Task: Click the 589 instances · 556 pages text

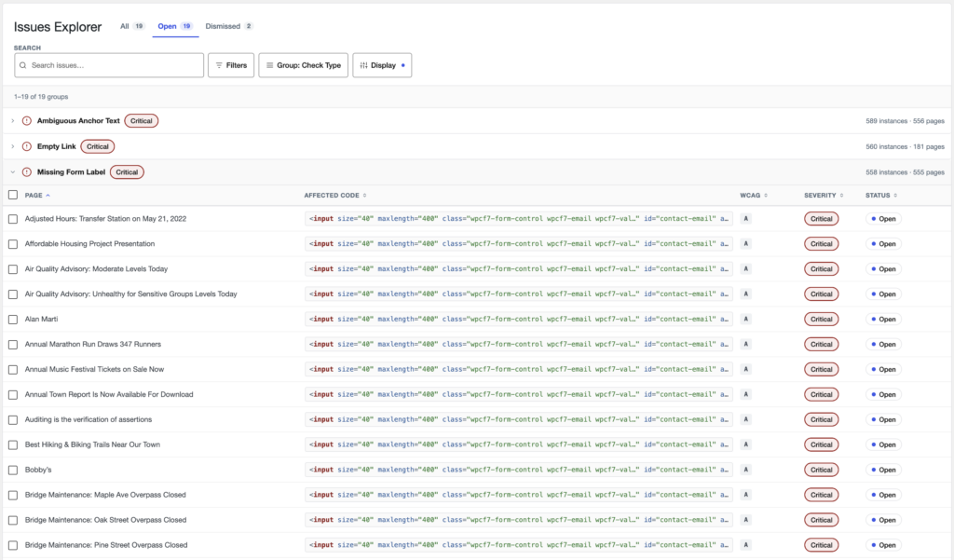Action: click(x=905, y=121)
